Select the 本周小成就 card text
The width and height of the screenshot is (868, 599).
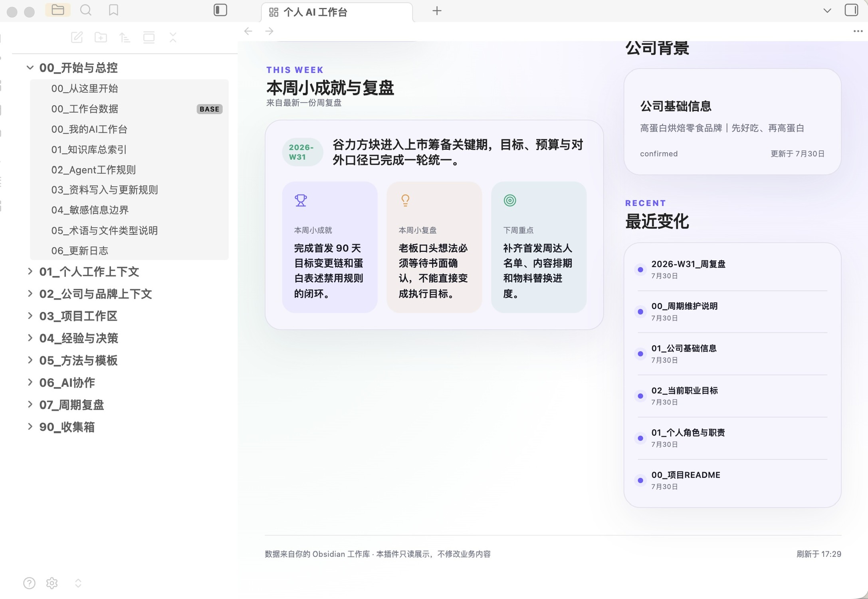pos(329,271)
